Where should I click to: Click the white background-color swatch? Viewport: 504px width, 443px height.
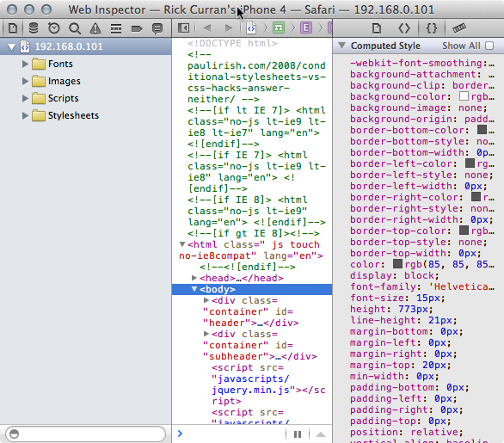click(x=464, y=96)
